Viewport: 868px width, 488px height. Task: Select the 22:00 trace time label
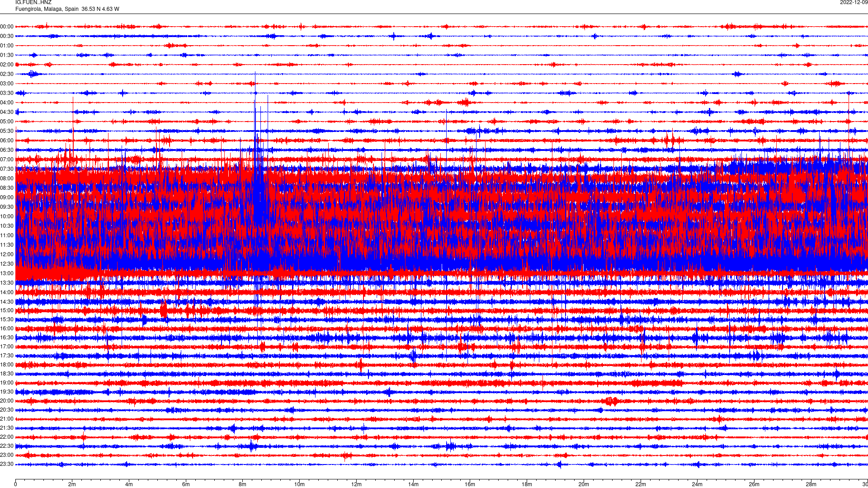click(x=7, y=437)
